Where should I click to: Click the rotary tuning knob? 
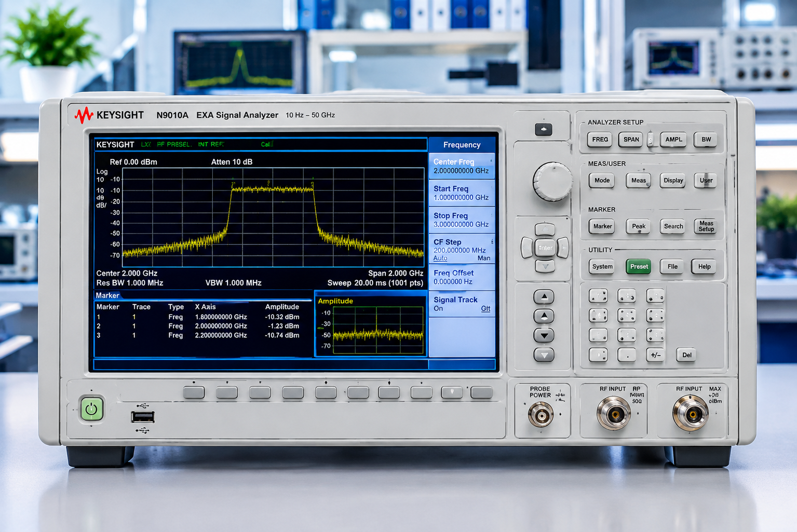552,182
